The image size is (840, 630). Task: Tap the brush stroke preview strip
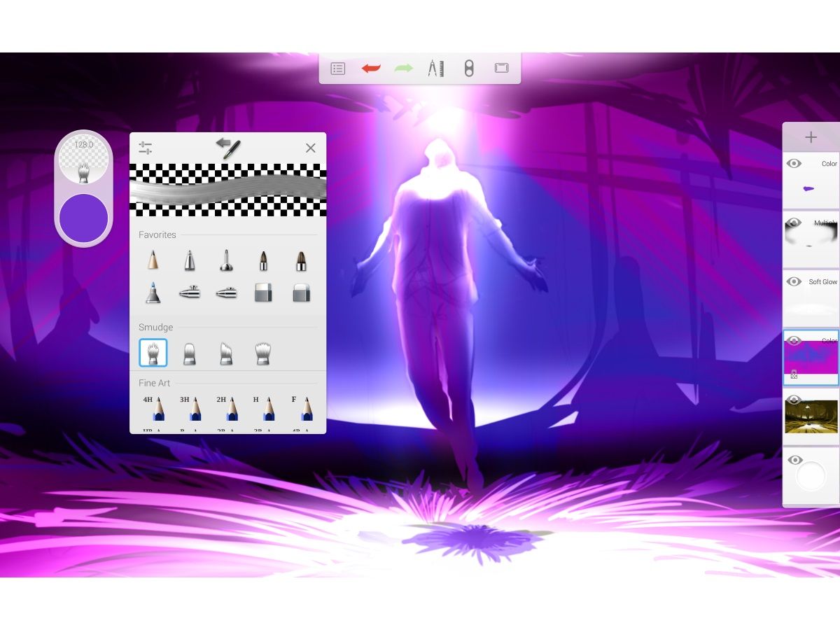click(x=227, y=190)
